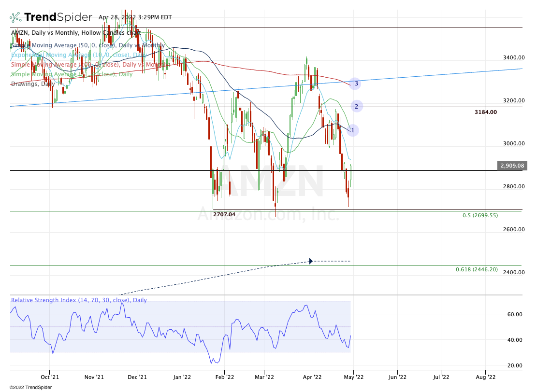Click the 0.618 (2446.20) Fibonacci label
537x392 pixels.
477,269
